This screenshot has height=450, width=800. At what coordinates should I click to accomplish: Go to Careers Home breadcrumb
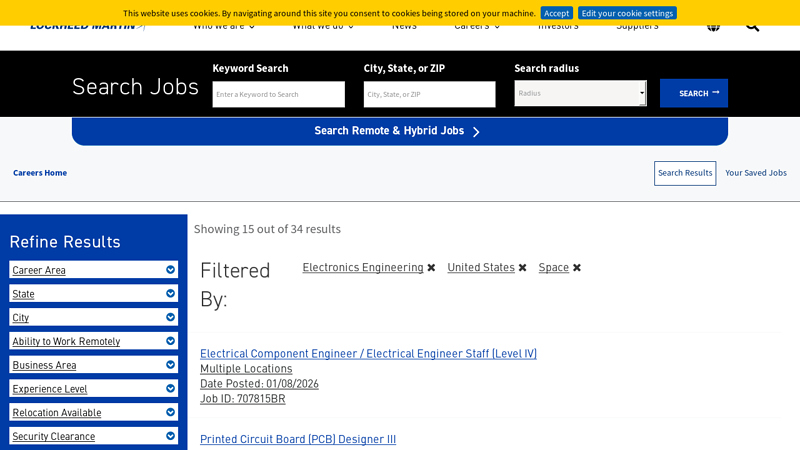pos(40,173)
